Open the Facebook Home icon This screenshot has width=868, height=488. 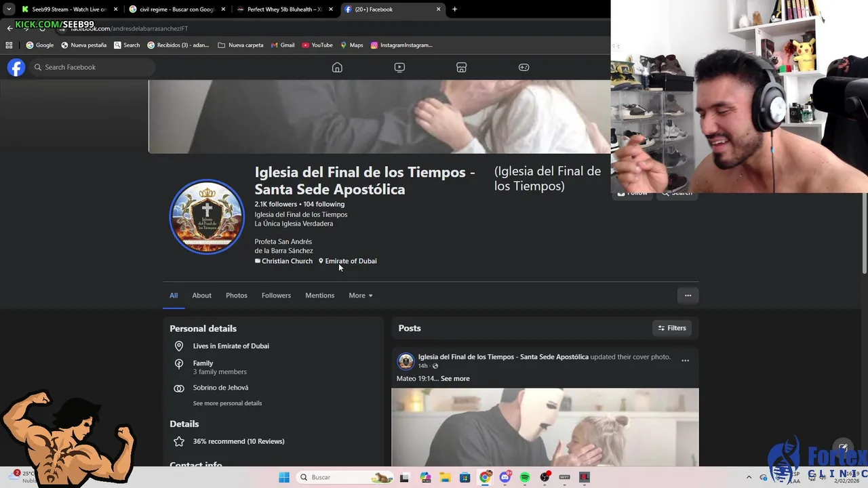337,67
